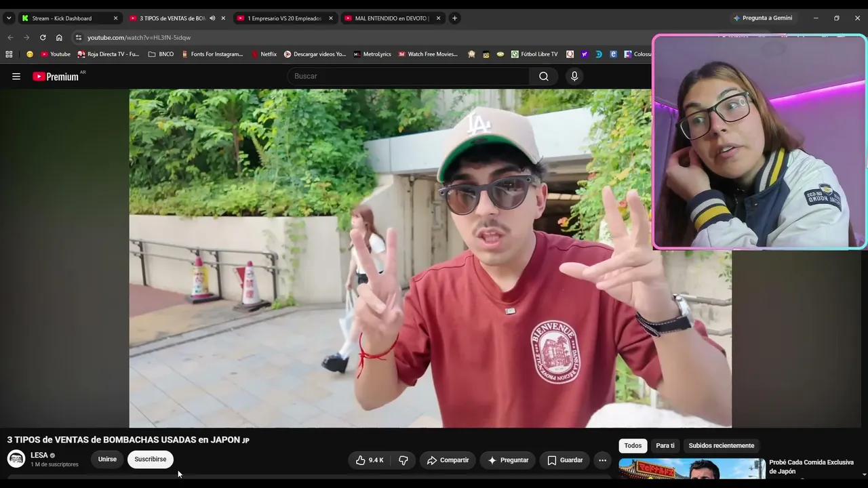Image resolution: width=868 pixels, height=488 pixels.
Task: Open Pregunta a Gemini in the title bar
Action: (x=762, y=18)
